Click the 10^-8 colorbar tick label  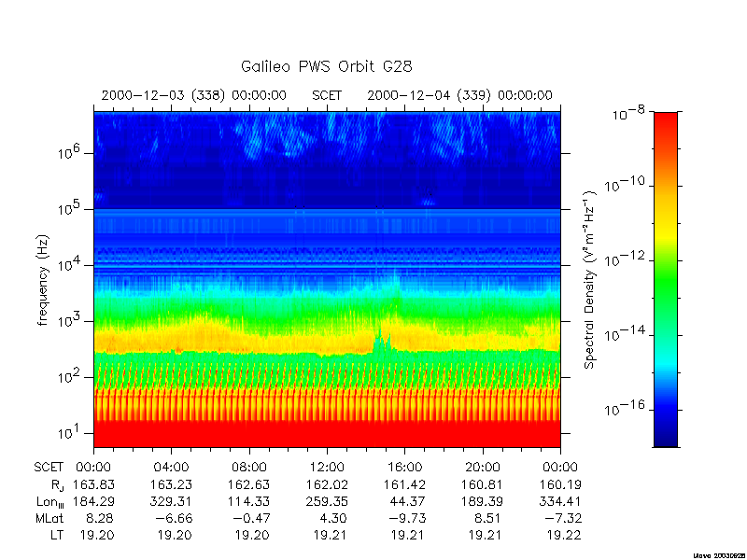pos(628,114)
